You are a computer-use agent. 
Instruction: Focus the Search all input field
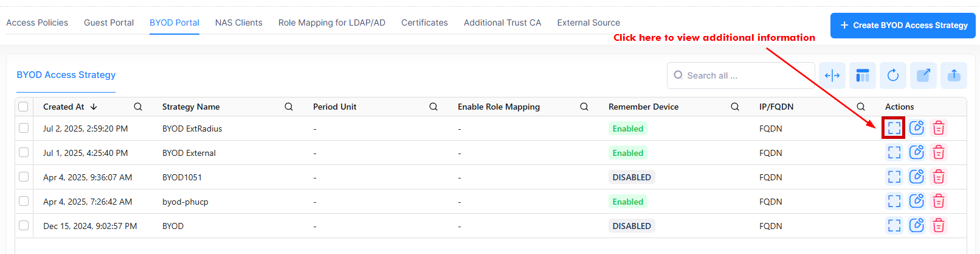coord(745,76)
